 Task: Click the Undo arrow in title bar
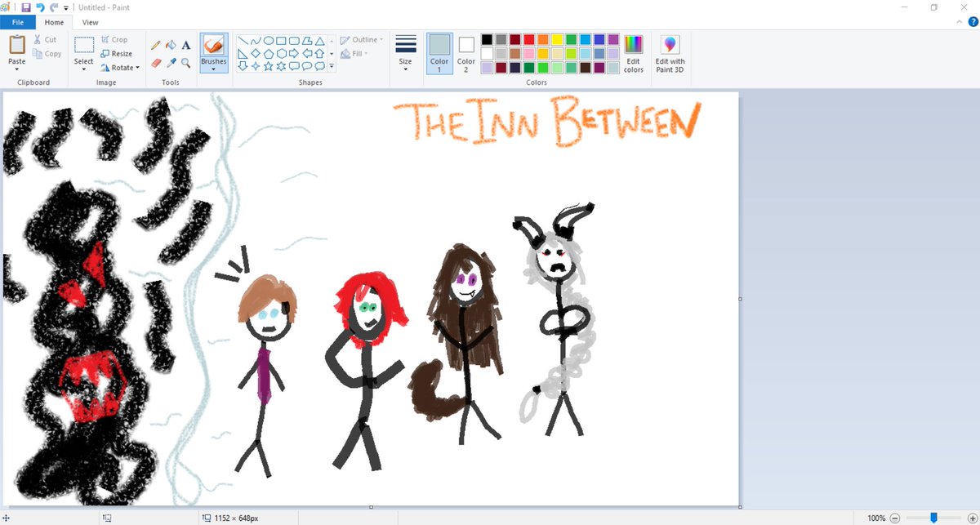40,7
